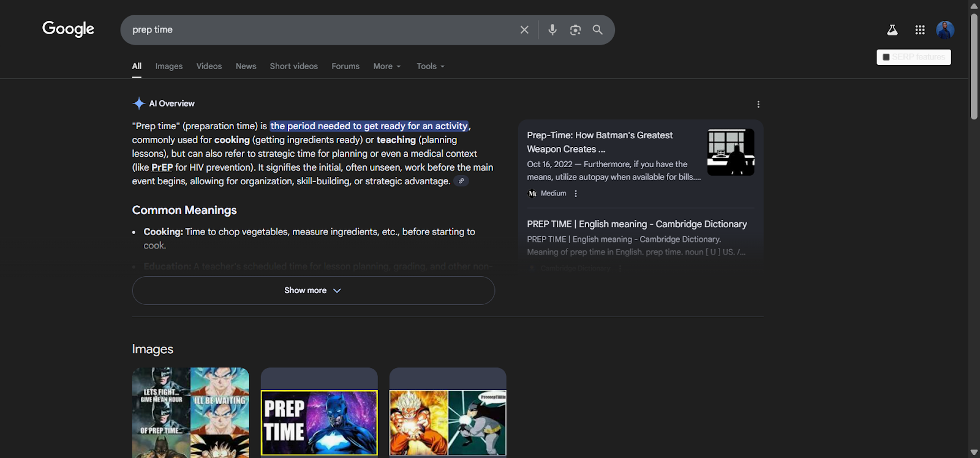
Task: Select the All results tab
Action: pyautogui.click(x=137, y=66)
